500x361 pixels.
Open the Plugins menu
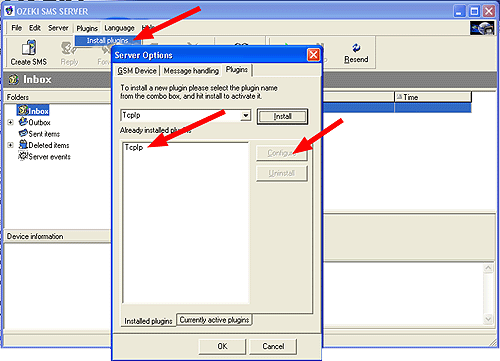87,28
